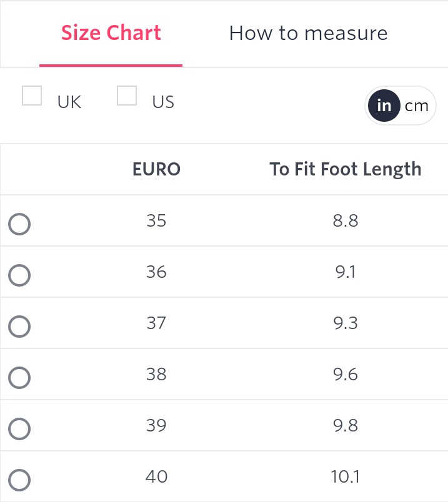Open the How to measure tab
448x502 pixels.
[x=308, y=33]
